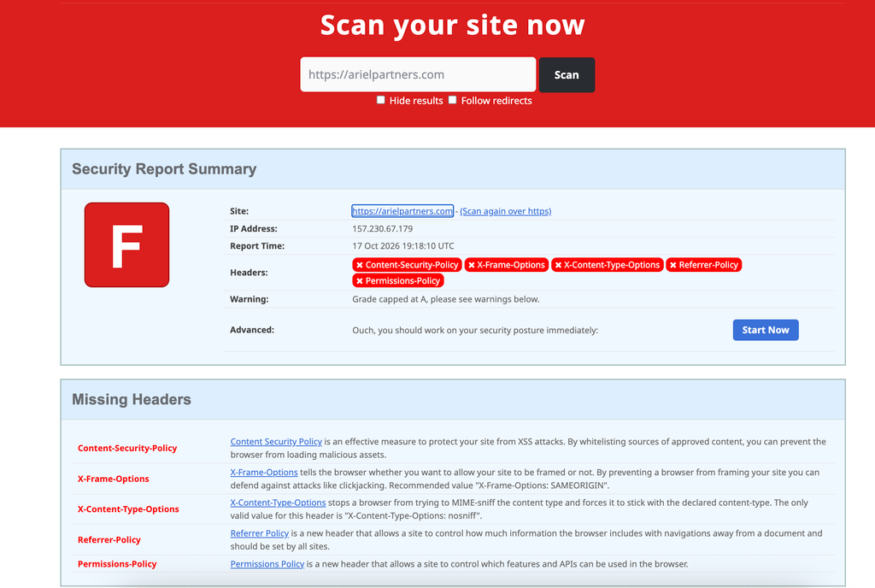This screenshot has height=588, width=875.
Task: Click the report time 17 Oct 2026 19:18:10 UTC
Action: coord(403,246)
